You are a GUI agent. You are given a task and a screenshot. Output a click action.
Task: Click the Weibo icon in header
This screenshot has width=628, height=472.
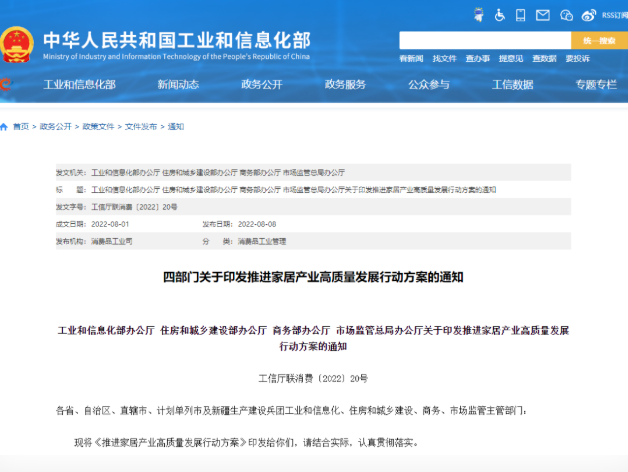588,15
